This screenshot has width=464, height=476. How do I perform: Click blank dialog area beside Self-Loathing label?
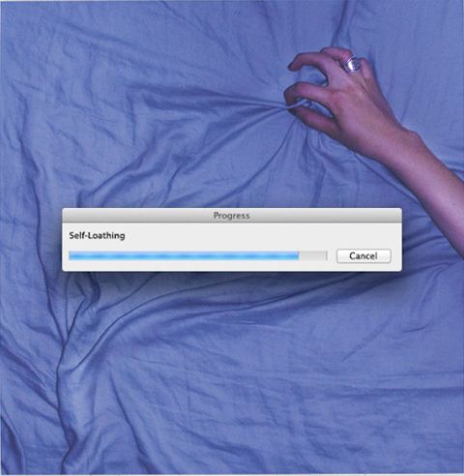[x=258, y=235]
